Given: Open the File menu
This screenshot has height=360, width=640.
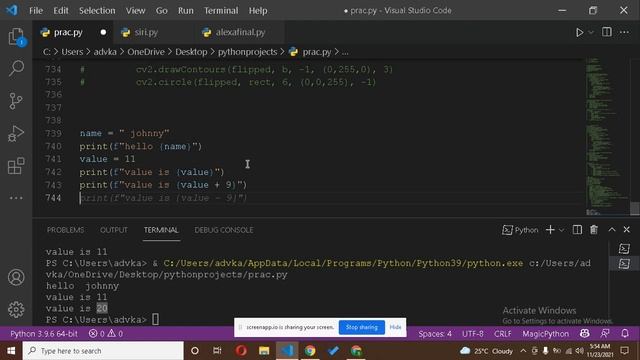Looking at the screenshot, I should click(36, 11).
